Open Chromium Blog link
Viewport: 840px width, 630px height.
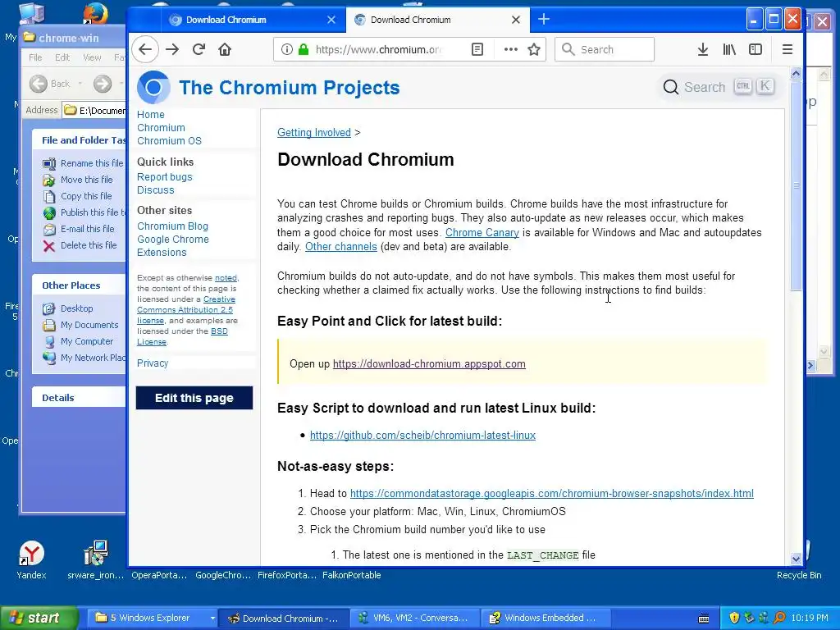coord(172,226)
